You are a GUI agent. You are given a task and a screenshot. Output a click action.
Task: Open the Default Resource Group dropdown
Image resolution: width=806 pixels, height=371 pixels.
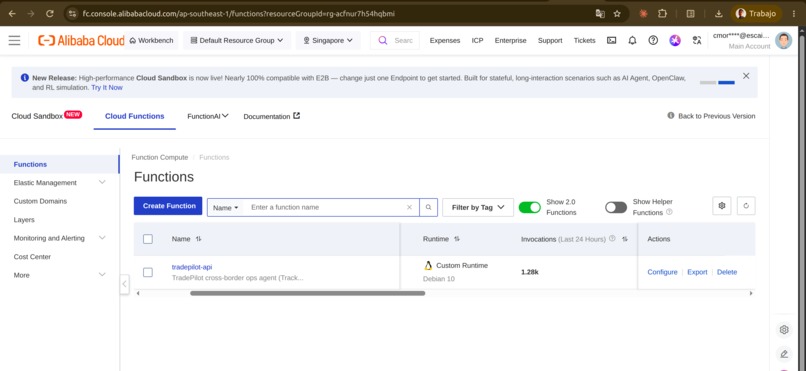(237, 41)
